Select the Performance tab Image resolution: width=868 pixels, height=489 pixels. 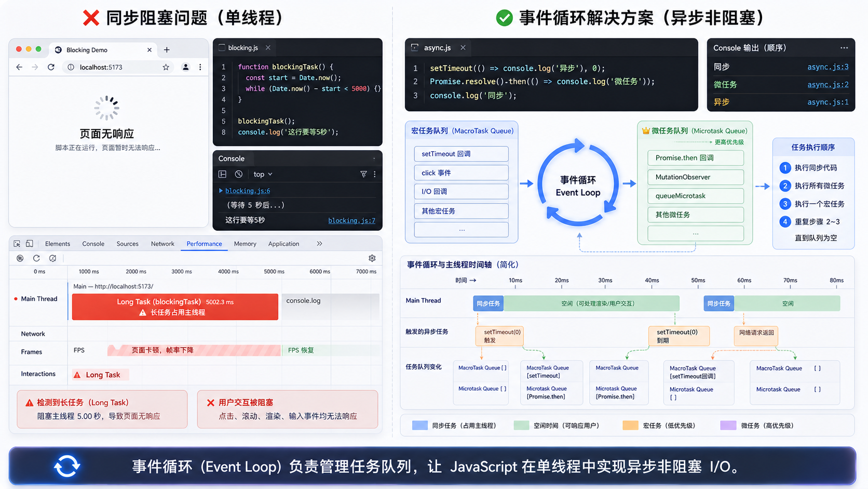204,244
